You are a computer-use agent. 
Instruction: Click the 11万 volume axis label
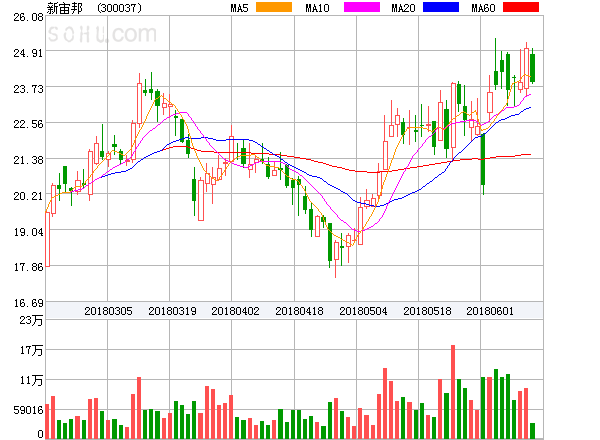[31, 380]
